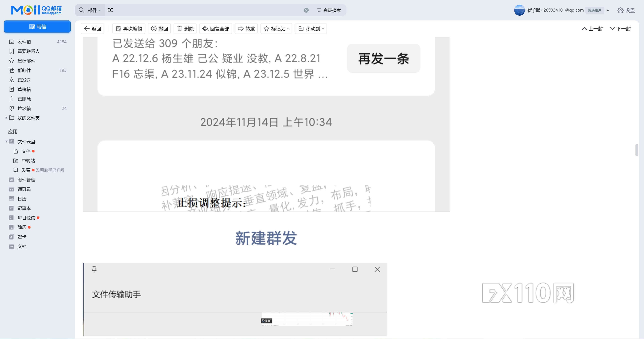Open the 标记为 (Mark as) dropdown
This screenshot has width=644, height=339.
tap(276, 29)
